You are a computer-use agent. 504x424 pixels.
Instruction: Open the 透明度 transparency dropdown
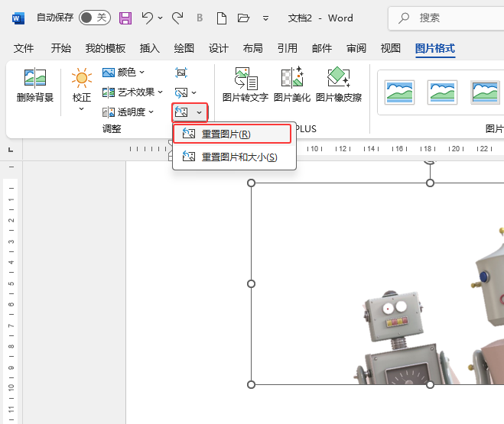tap(128, 112)
